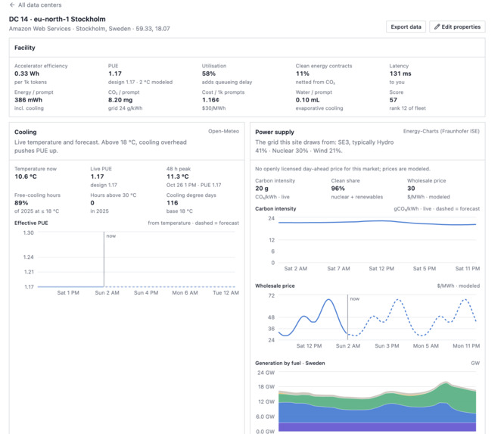Click the Utilisation 58% value
Screen dimensions: 504x434
209,73
